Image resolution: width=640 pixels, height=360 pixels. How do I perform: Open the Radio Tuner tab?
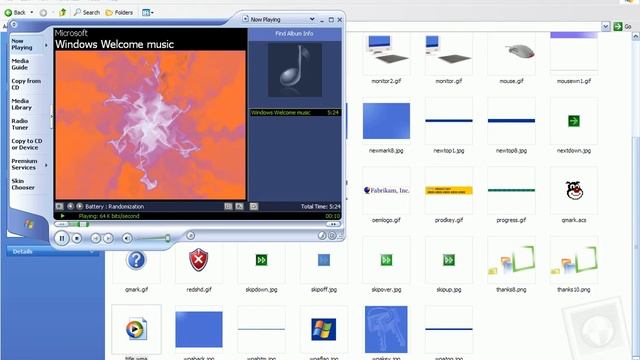pos(20,124)
